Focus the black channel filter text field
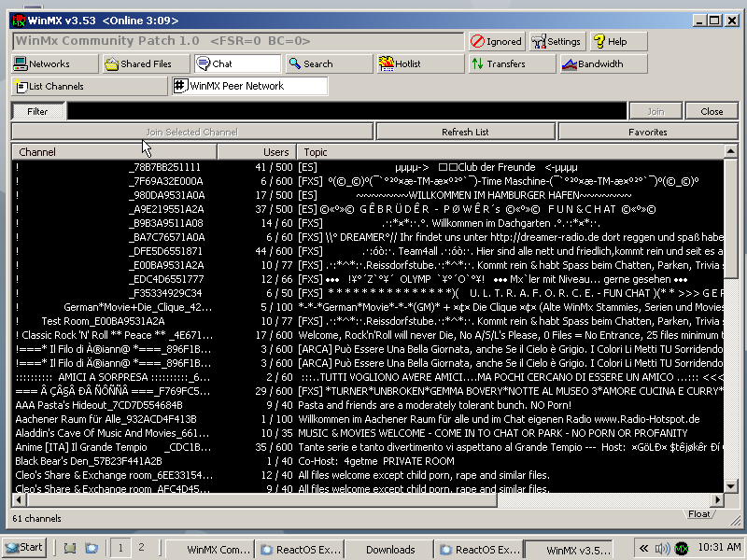The width and height of the screenshot is (747, 560). click(x=347, y=111)
